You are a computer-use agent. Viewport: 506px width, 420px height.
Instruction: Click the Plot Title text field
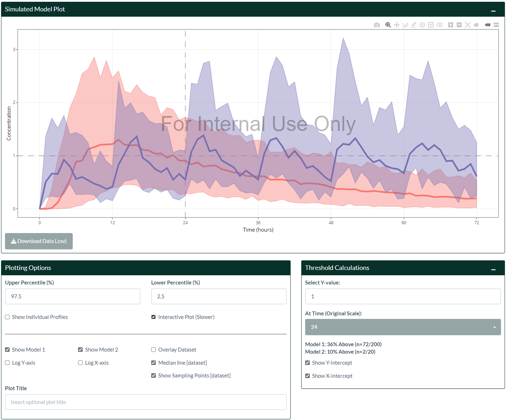tap(145, 402)
